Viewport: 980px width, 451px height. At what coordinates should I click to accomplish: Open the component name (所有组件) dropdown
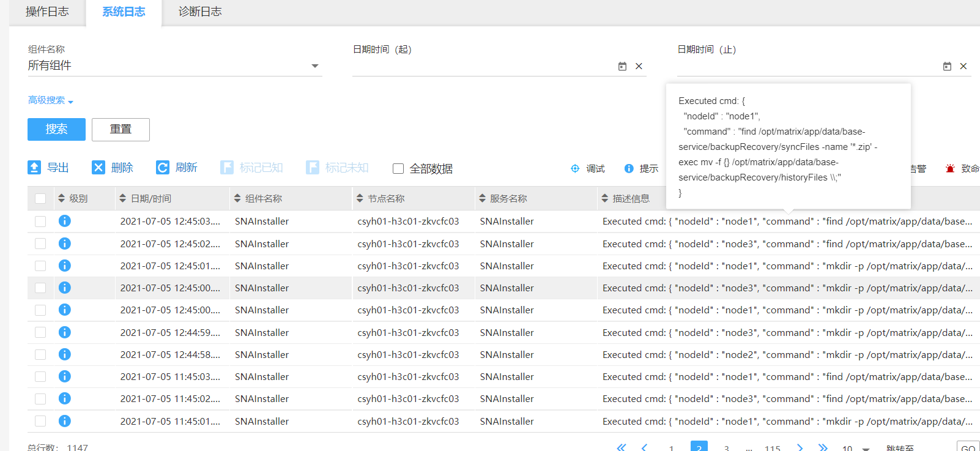pyautogui.click(x=314, y=66)
